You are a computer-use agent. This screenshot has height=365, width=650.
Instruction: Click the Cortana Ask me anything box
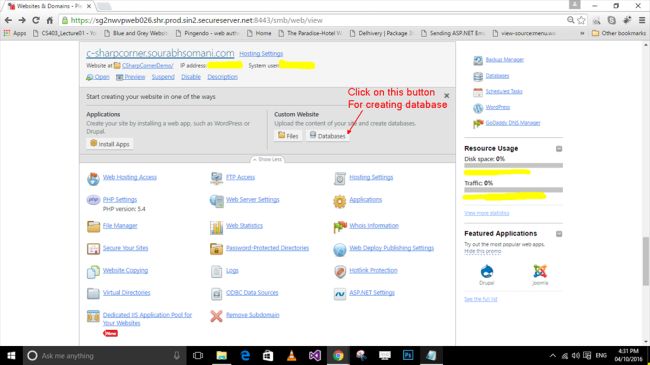pyautogui.click(x=104, y=355)
